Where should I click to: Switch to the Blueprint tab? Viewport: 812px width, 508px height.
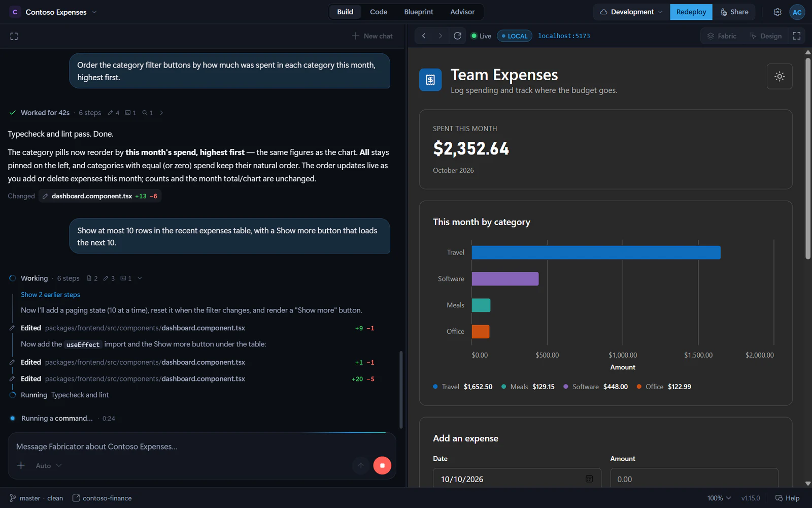point(419,12)
